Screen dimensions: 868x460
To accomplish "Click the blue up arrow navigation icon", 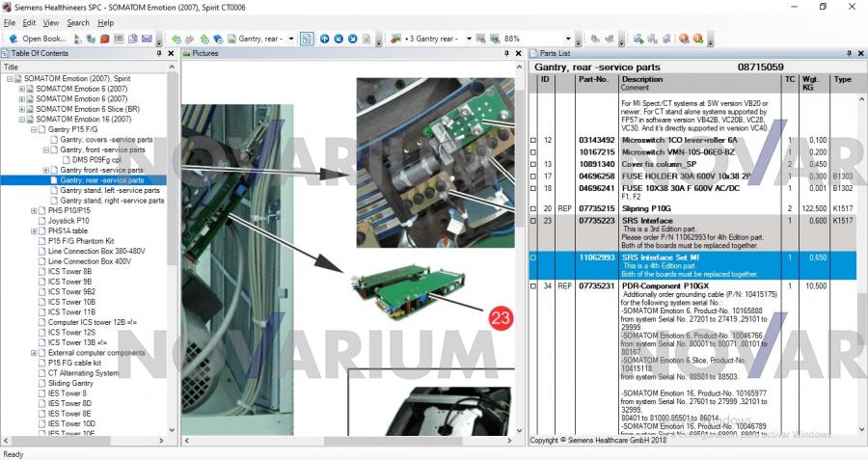I will (x=324, y=39).
